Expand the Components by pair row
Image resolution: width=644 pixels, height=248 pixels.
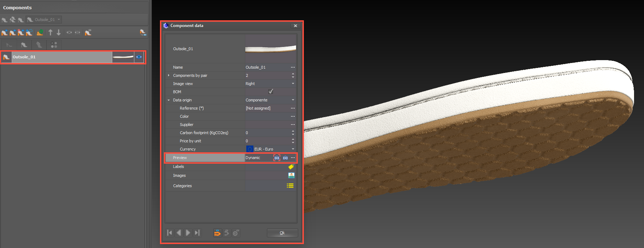tap(169, 75)
